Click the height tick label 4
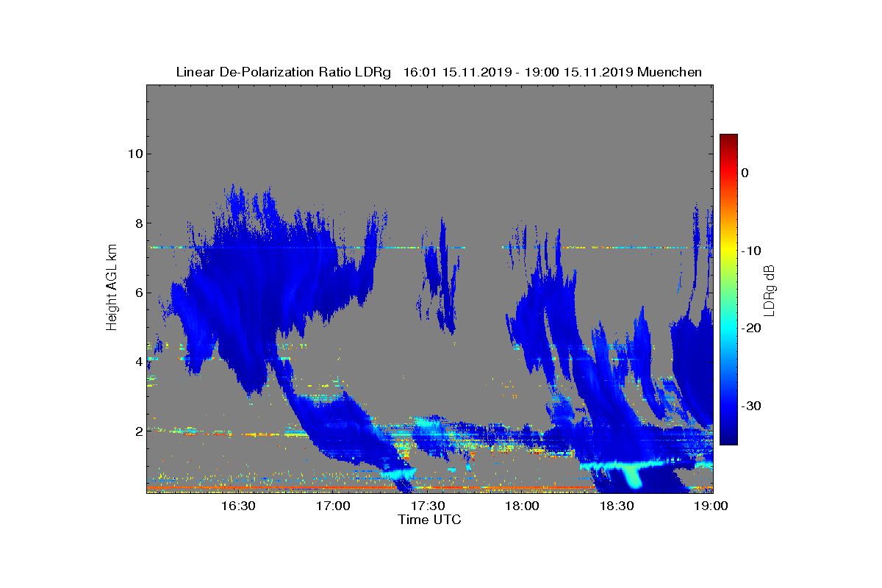Viewport: 882px width, 588px height. [137, 362]
